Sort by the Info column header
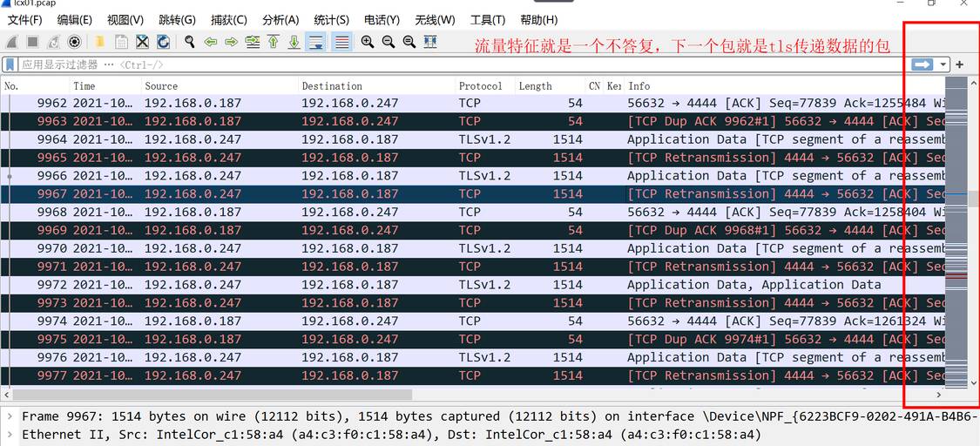Viewport: 980px width, 446px height. 784,85
